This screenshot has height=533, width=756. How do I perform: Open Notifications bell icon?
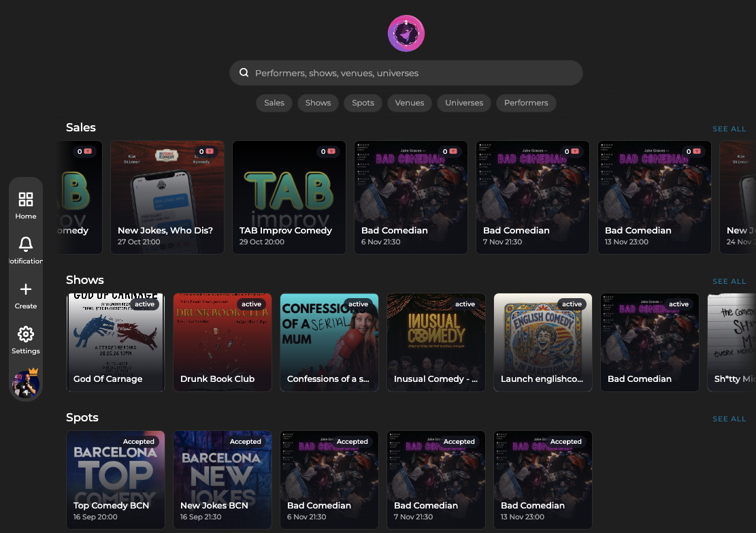coord(26,244)
